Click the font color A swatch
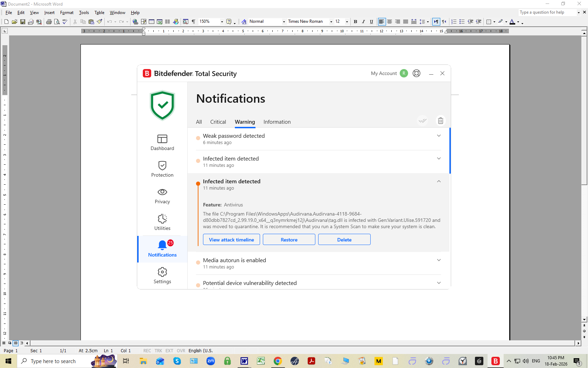 pyautogui.click(x=512, y=22)
